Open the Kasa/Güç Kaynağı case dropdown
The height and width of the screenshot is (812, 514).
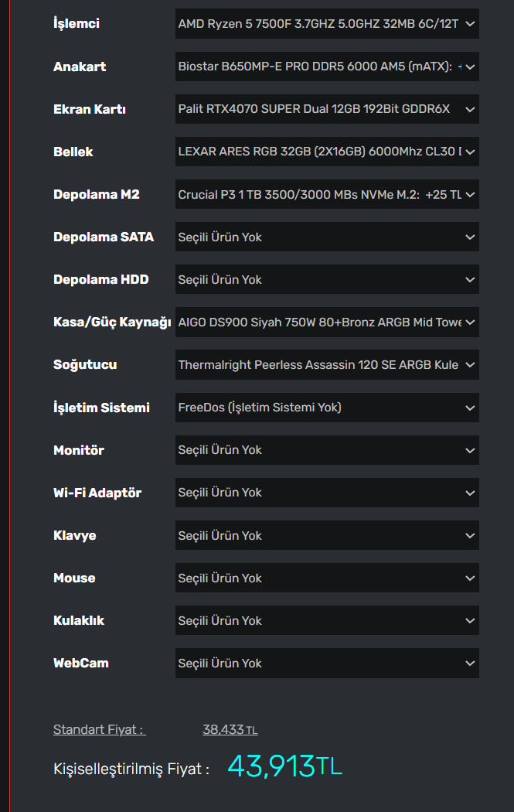pyautogui.click(x=327, y=322)
